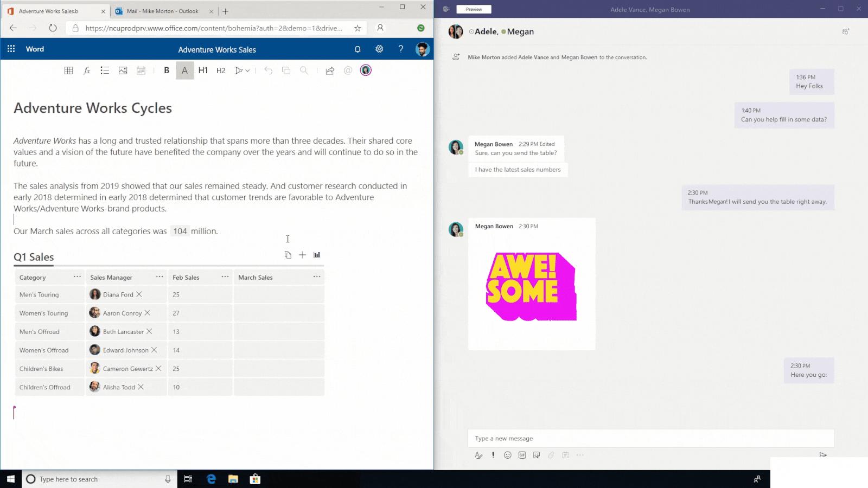Open the browser profile icon

380,28
